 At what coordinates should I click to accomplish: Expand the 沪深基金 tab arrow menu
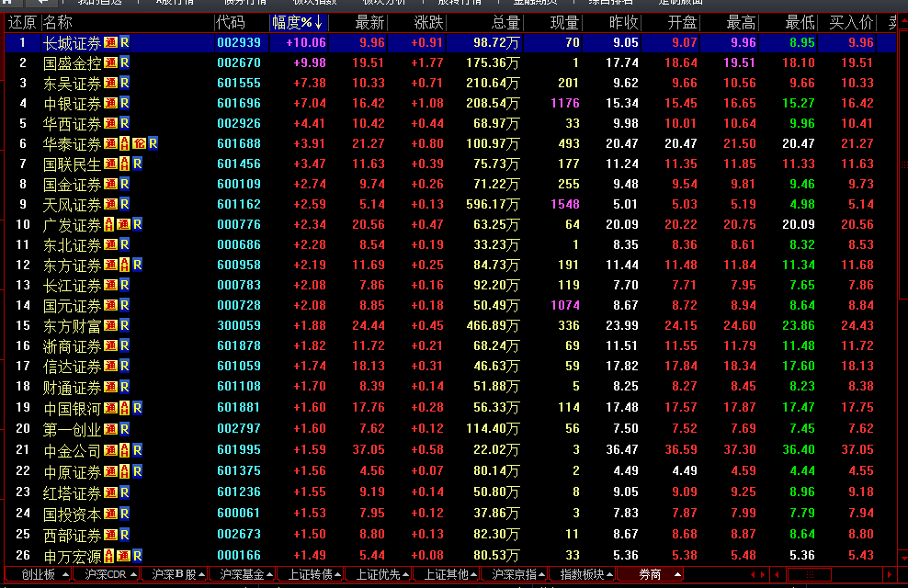pyautogui.click(x=269, y=575)
